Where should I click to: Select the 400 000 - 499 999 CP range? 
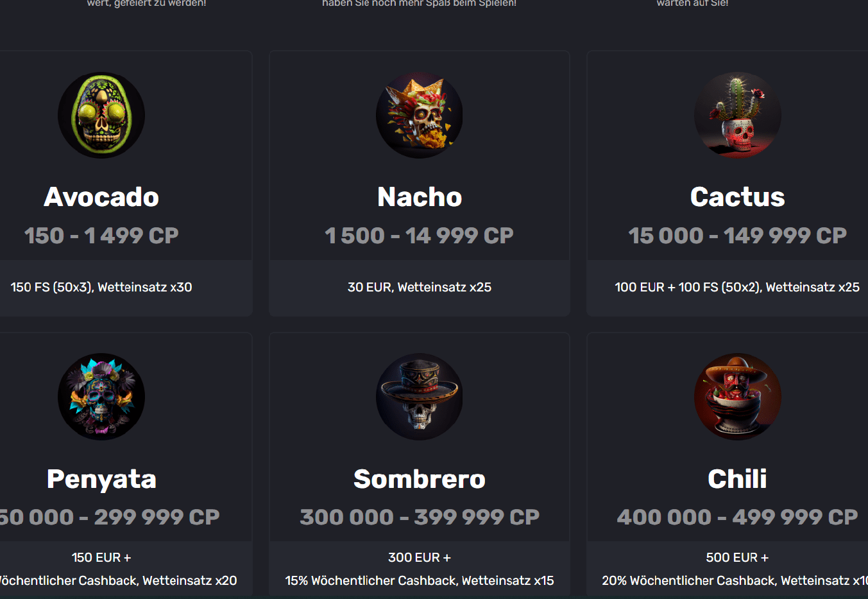tap(738, 517)
